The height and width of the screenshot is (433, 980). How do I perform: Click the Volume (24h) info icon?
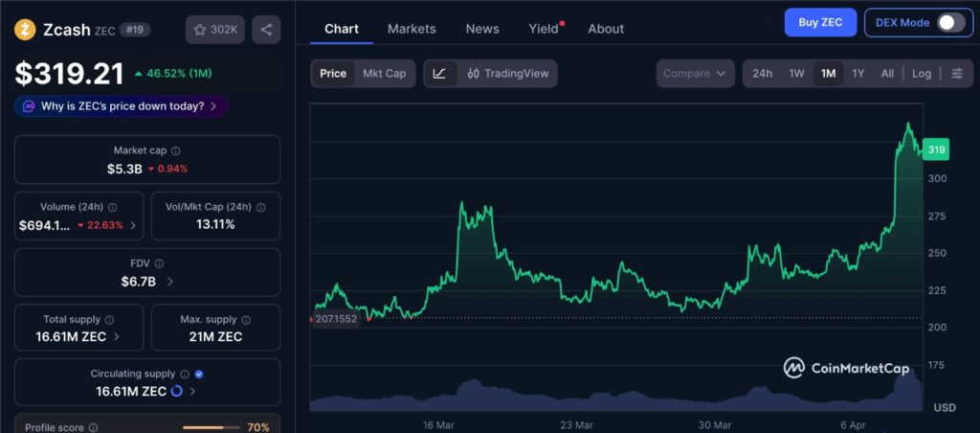113,207
